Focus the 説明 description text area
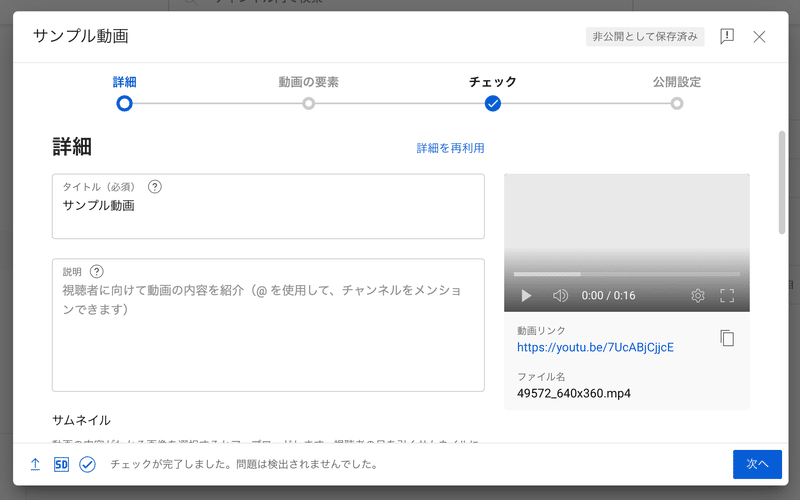800x500 pixels. coord(268,325)
